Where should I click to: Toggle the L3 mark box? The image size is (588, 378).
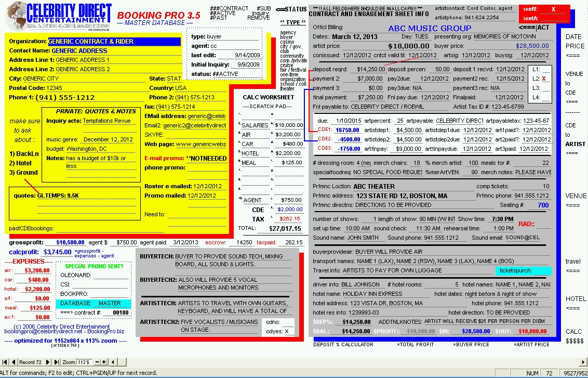[546, 88]
